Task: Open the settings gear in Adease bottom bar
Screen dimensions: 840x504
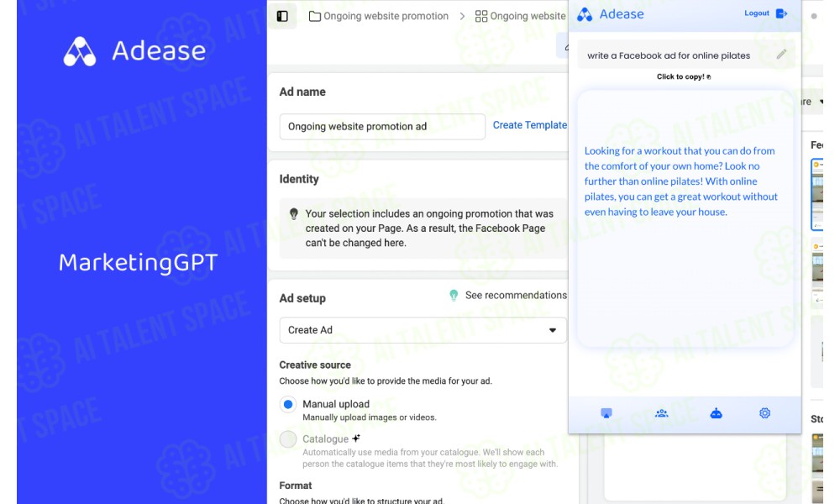Action: 764,413
